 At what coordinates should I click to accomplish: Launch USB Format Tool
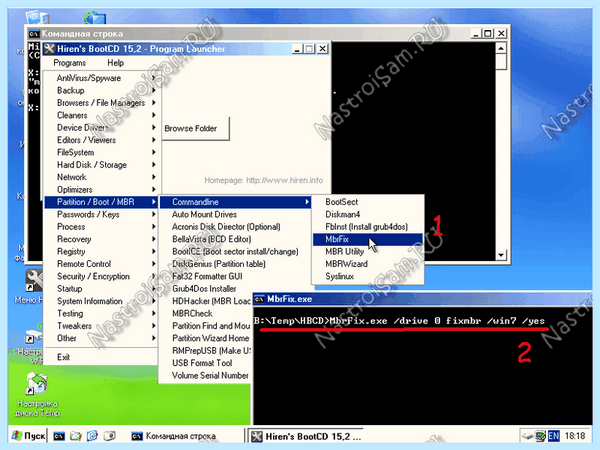tap(206, 363)
